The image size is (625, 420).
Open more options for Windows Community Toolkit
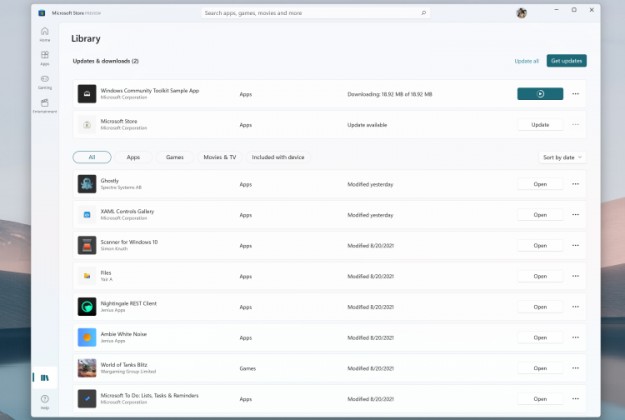point(575,94)
